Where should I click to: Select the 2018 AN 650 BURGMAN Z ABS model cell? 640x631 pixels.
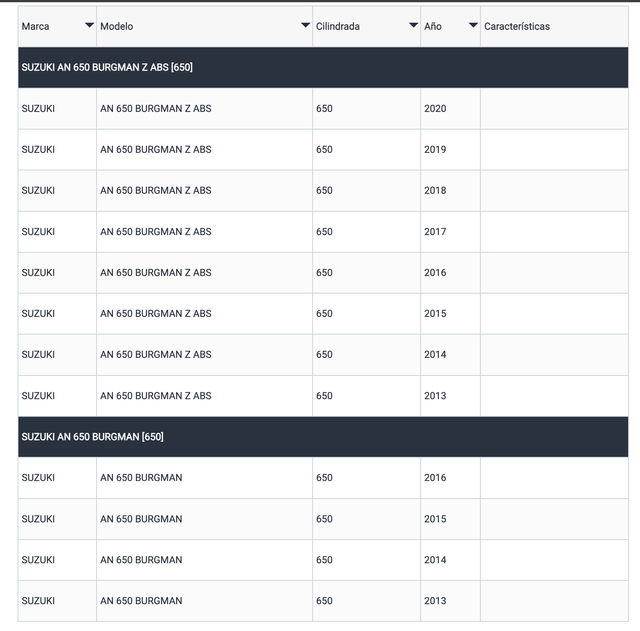(x=156, y=190)
